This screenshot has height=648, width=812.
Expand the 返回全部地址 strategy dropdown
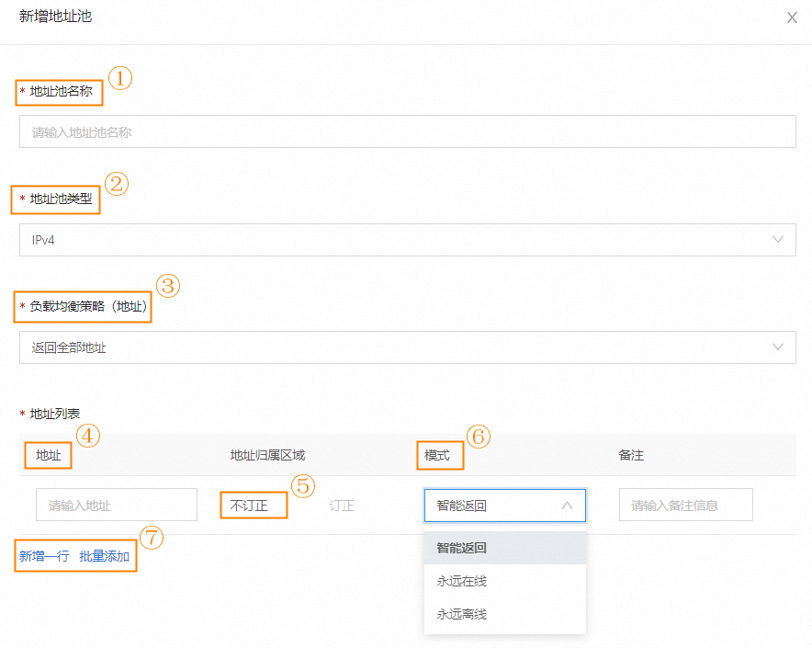click(x=407, y=347)
